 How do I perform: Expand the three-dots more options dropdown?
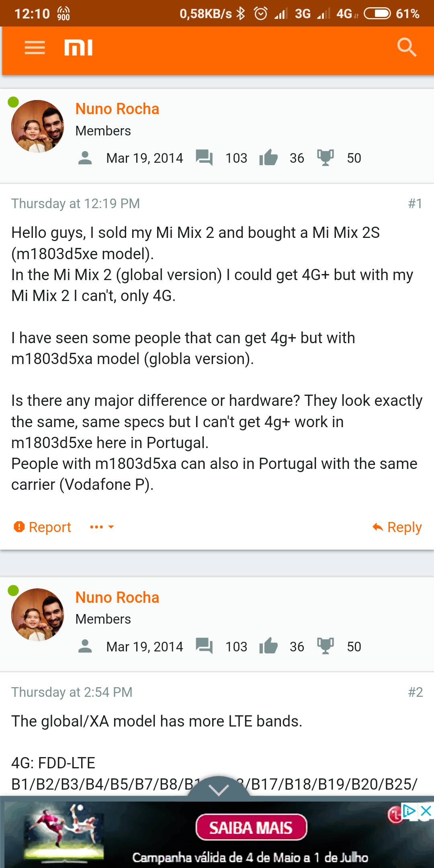point(102,527)
